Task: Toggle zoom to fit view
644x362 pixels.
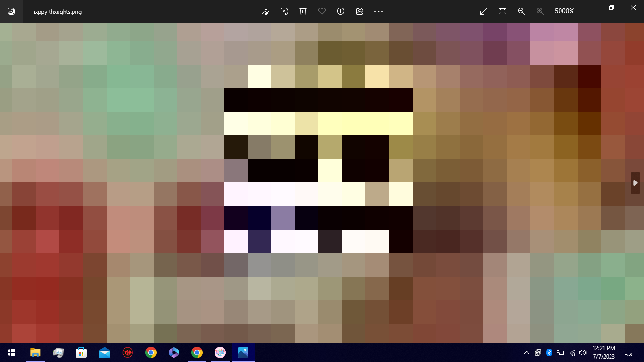Action: (503, 11)
